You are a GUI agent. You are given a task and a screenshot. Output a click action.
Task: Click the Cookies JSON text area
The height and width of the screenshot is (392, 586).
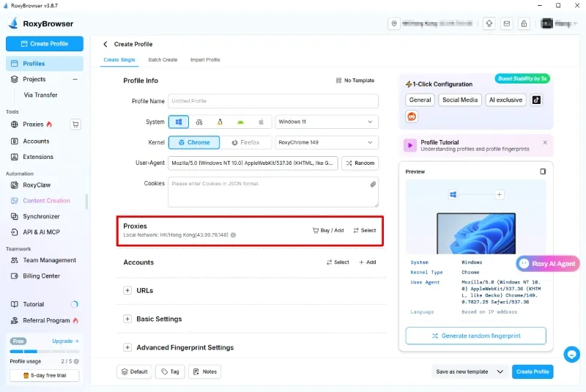coord(272,192)
